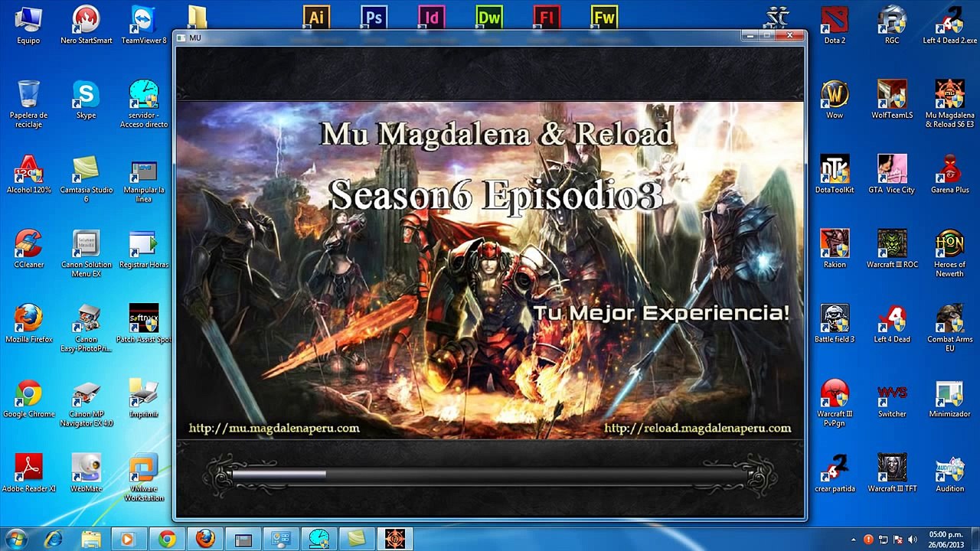Select the Warcraft III PvPgn icon
The image size is (980, 551).
click(835, 403)
